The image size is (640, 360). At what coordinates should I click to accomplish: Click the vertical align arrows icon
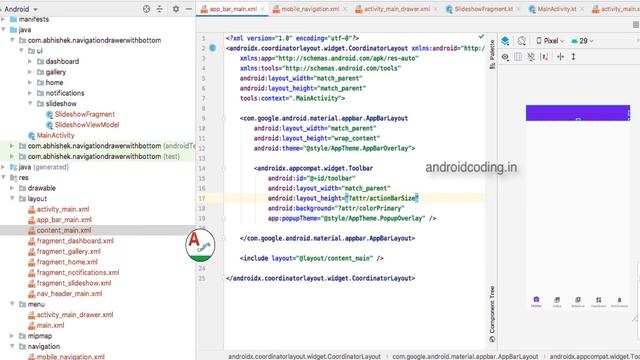pos(573,57)
